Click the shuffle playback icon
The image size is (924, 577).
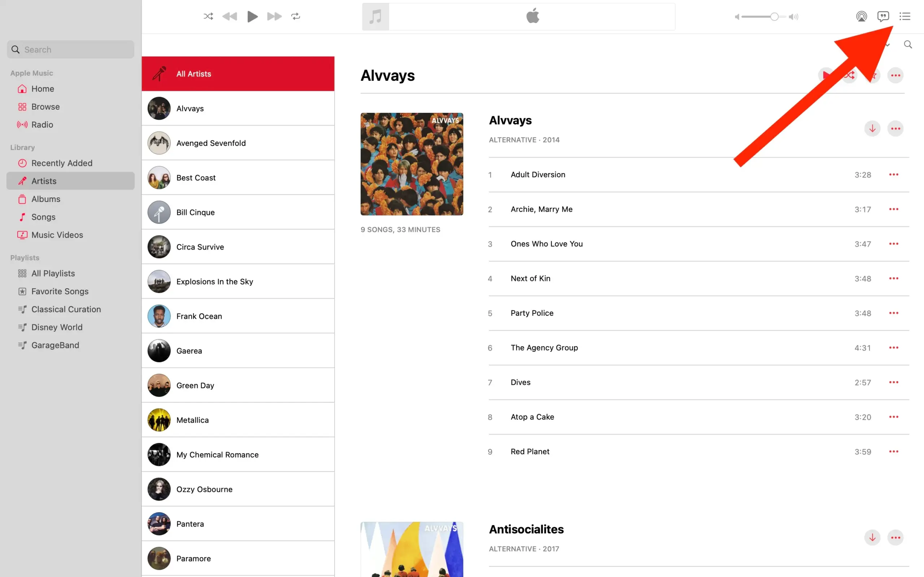(208, 17)
